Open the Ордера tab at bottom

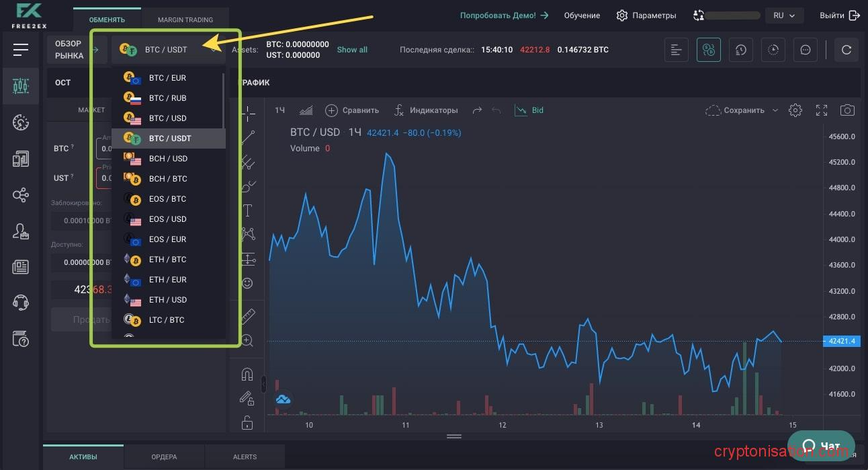coord(164,457)
